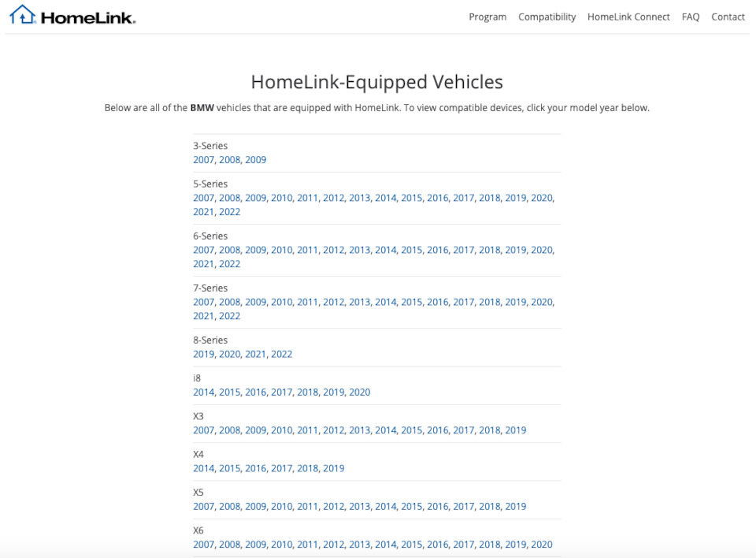Viewport: 756px width, 558px height.
Task: Select 2013 under X3
Action: coord(359,430)
